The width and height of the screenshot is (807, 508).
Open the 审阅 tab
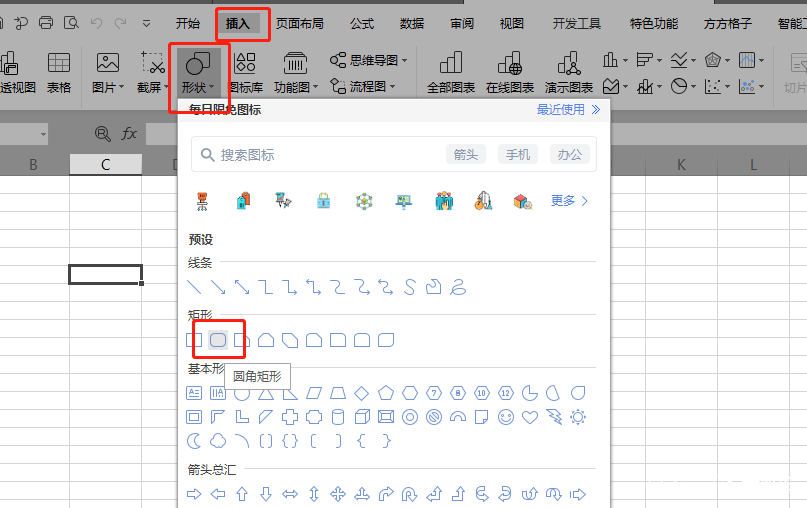click(x=462, y=24)
